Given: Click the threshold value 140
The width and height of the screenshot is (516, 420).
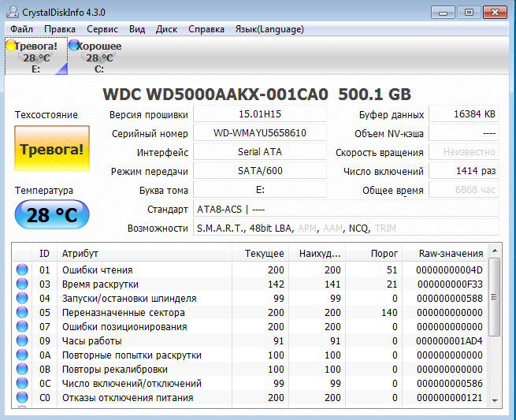Looking at the screenshot, I should point(389,312).
